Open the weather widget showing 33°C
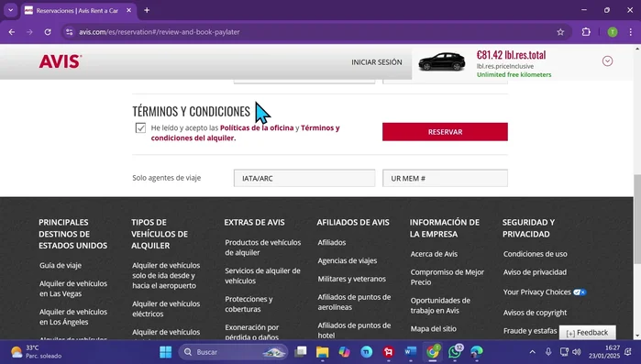Viewport: 641px width, 364px height. [x=37, y=352]
